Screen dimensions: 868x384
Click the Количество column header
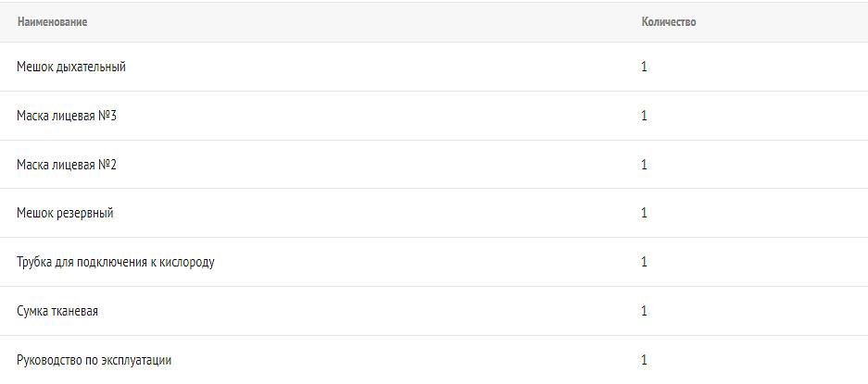tap(668, 21)
